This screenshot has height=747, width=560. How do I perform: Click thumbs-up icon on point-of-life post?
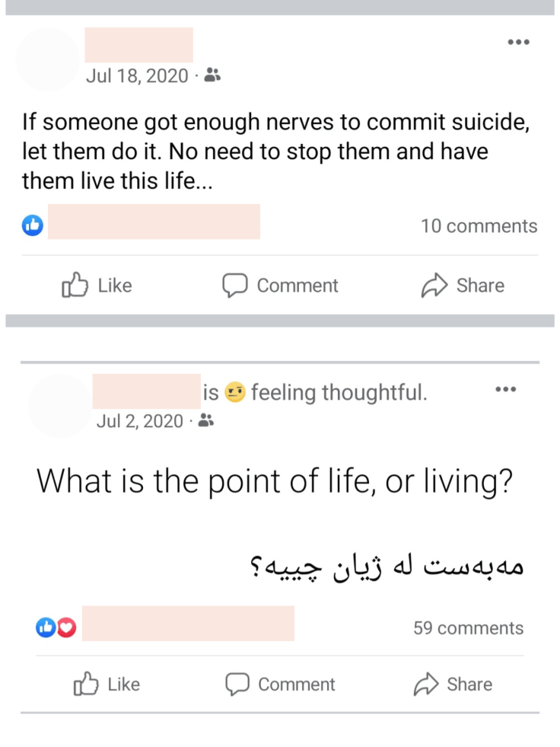coord(86,684)
